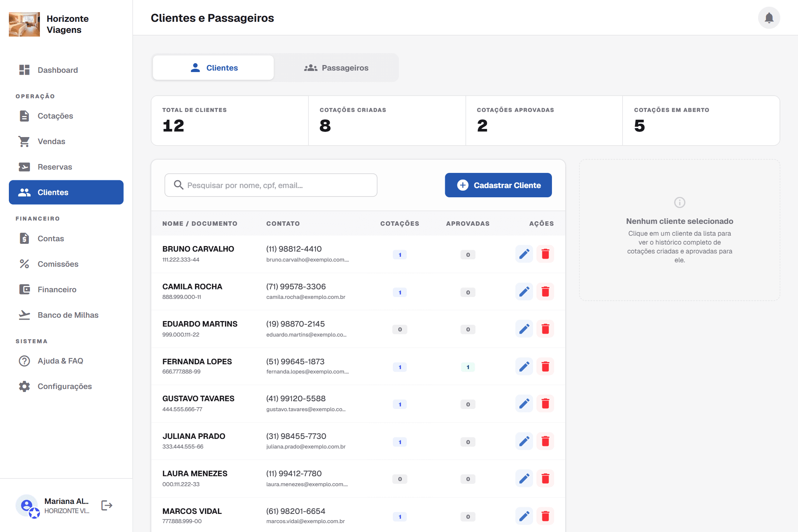The width and height of the screenshot is (798, 532).
Task: Open Configurações in sidebar
Action: pos(66,386)
